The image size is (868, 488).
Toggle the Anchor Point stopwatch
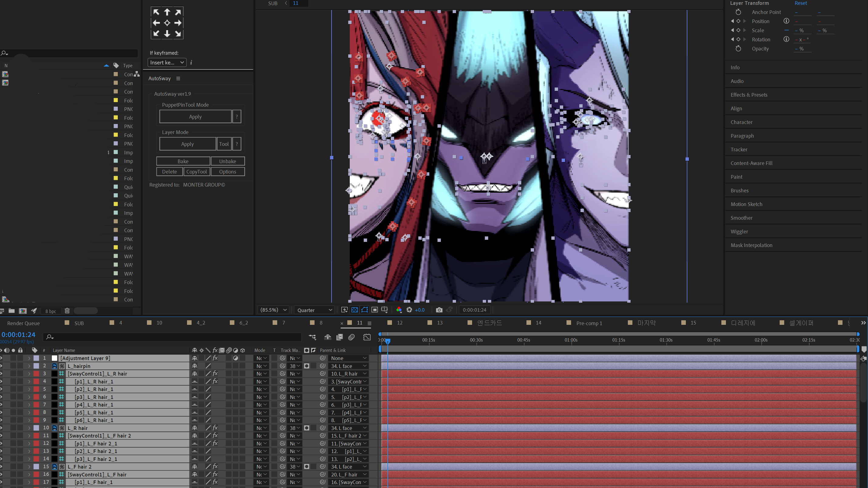pos(738,12)
